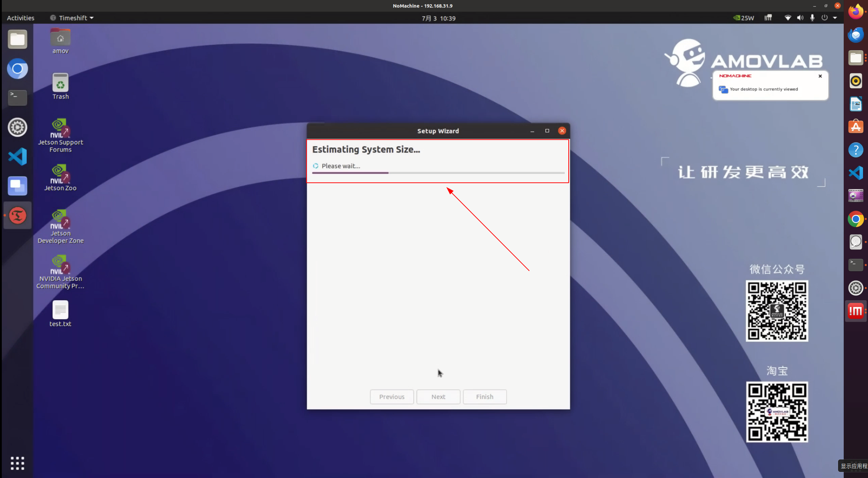Open the system indicator bars icon in top bar

[x=768, y=18]
